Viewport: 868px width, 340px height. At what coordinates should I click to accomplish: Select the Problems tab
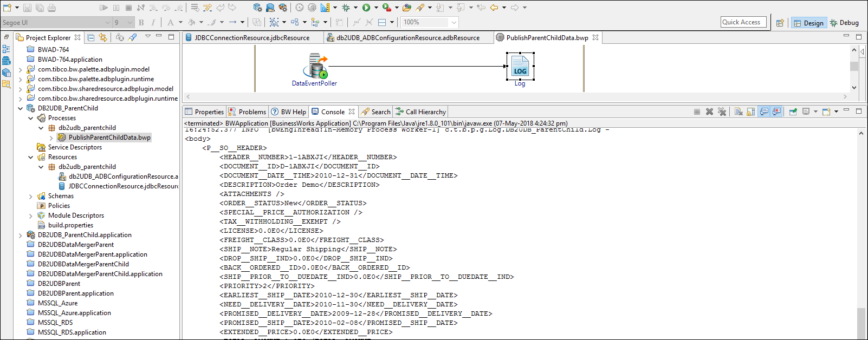(247, 112)
